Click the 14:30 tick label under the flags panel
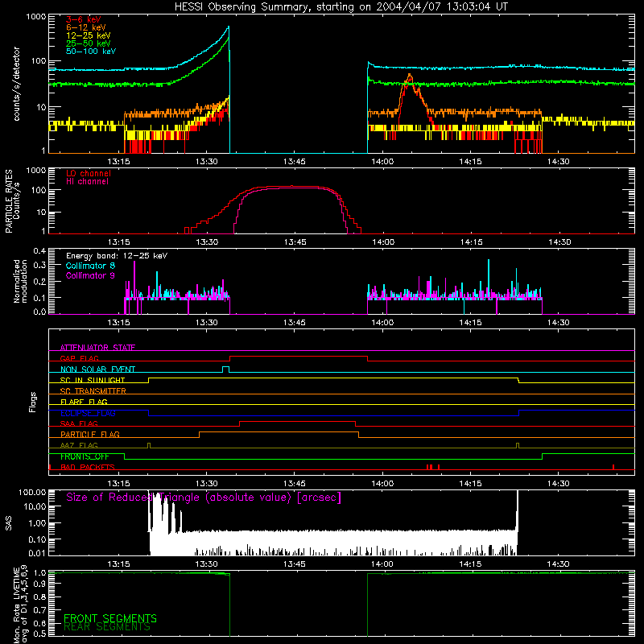The width and height of the screenshot is (644, 644). click(559, 484)
